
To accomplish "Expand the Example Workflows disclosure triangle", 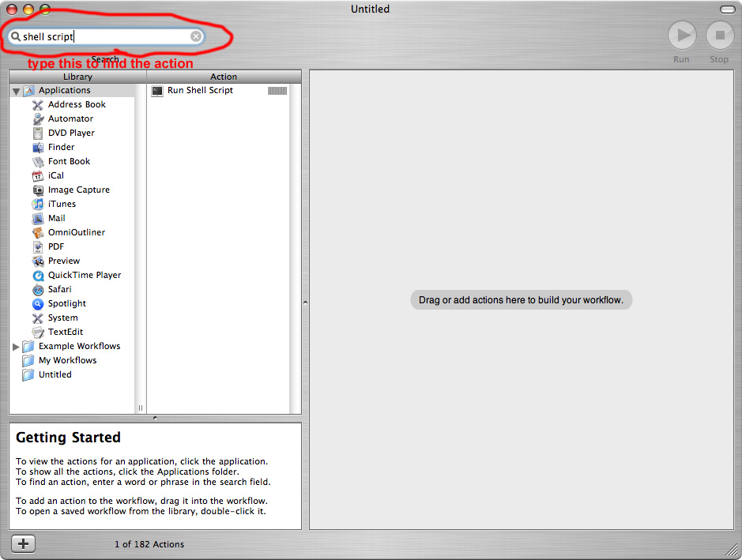I will 16,347.
